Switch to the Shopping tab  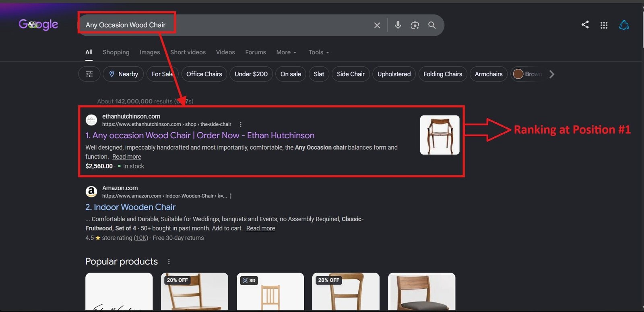pos(116,52)
